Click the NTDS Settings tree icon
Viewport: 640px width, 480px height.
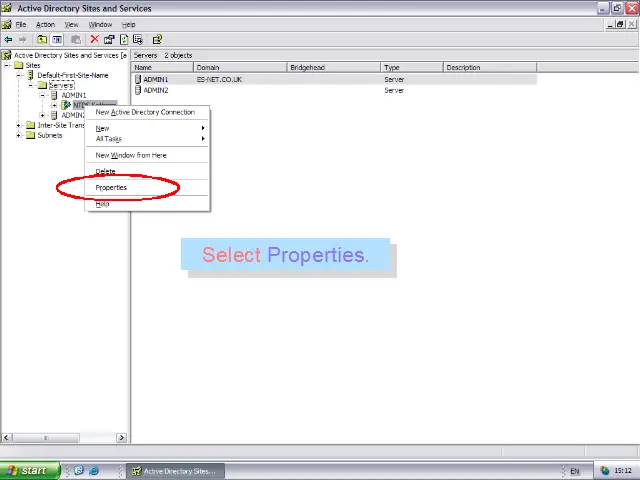click(x=66, y=105)
